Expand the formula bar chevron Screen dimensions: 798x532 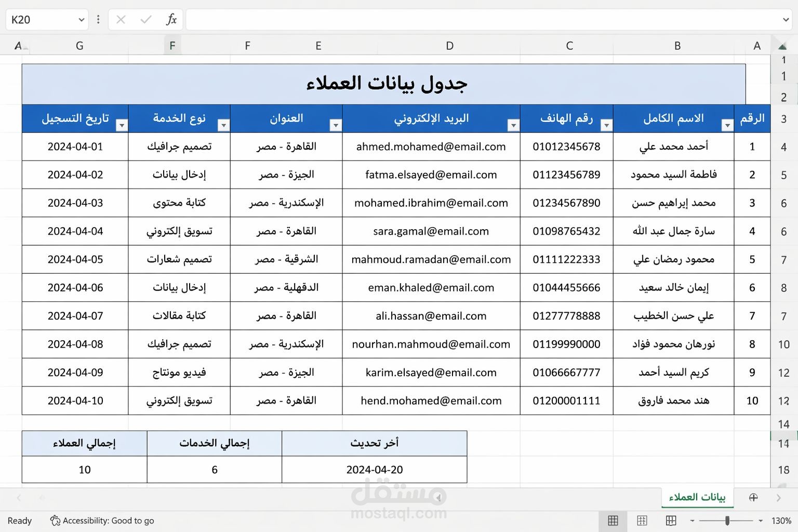(786, 20)
